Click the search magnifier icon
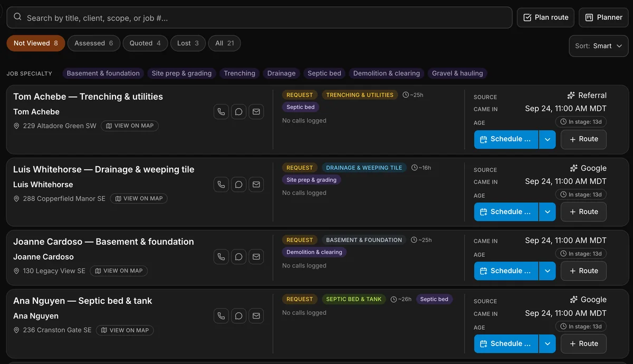Image resolution: width=633 pixels, height=364 pixels. pos(17,17)
